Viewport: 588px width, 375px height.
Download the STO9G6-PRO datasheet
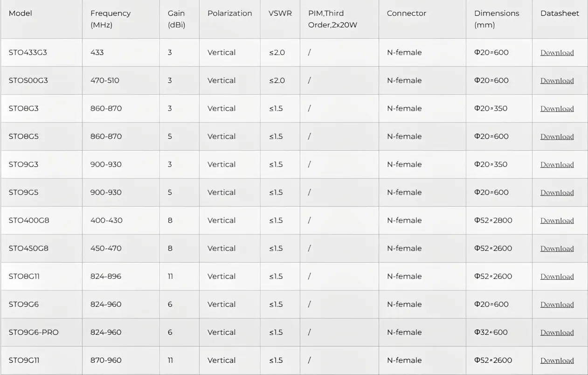(557, 333)
